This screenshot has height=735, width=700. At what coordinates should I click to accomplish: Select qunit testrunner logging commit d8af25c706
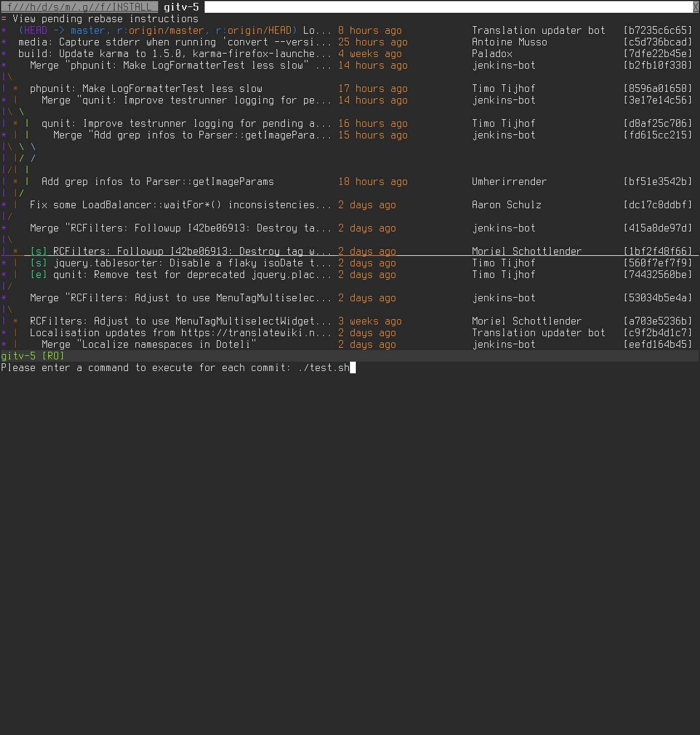click(x=350, y=123)
